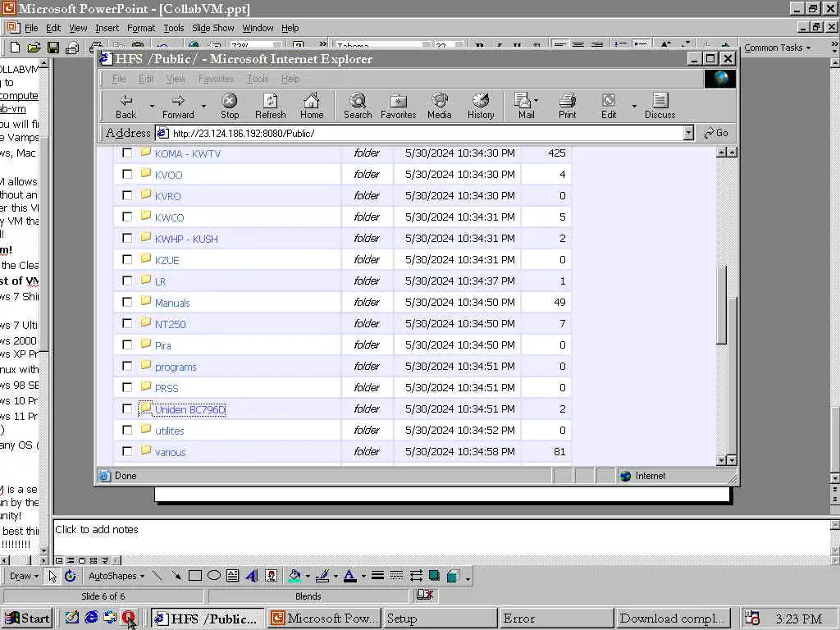The height and width of the screenshot is (630, 840).
Task: Select the Rectangle drawing tool
Action: coord(195,576)
